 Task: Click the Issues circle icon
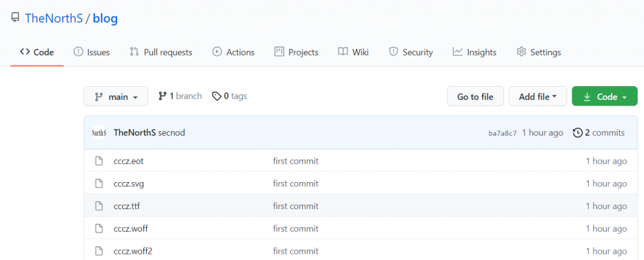coord(78,51)
